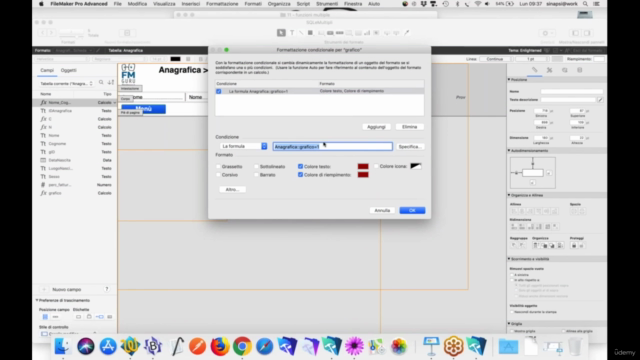
Task: Click the sort fields icon
Action: click(x=111, y=83)
